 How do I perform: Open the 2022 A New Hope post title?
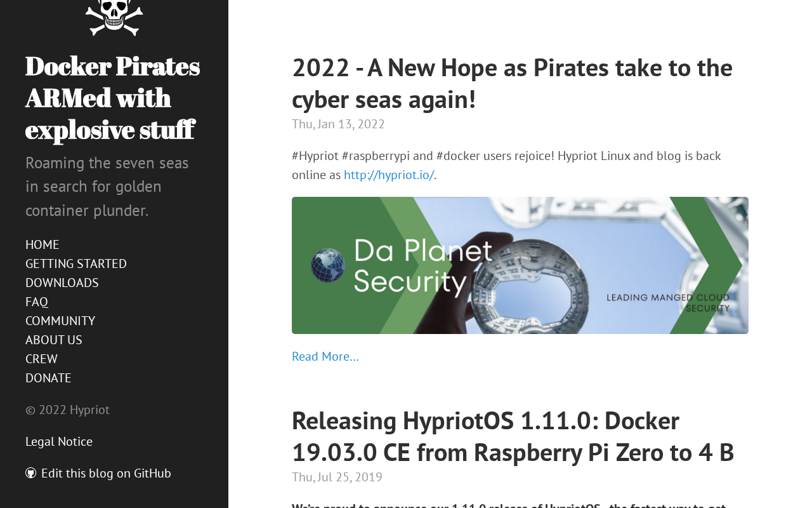[x=512, y=83]
